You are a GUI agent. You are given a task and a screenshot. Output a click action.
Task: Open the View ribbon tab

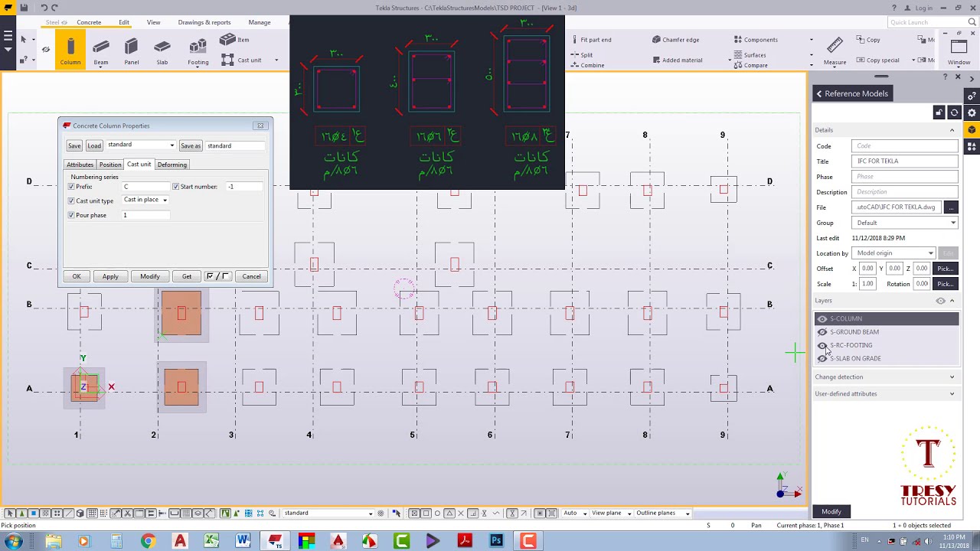[x=154, y=22]
